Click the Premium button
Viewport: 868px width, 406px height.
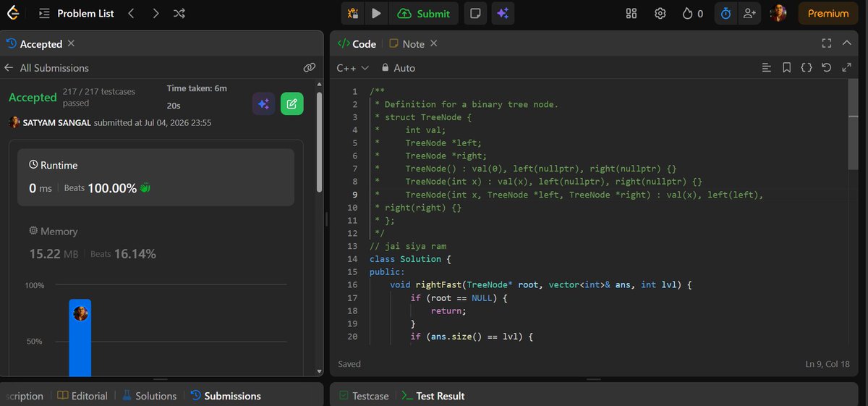828,13
